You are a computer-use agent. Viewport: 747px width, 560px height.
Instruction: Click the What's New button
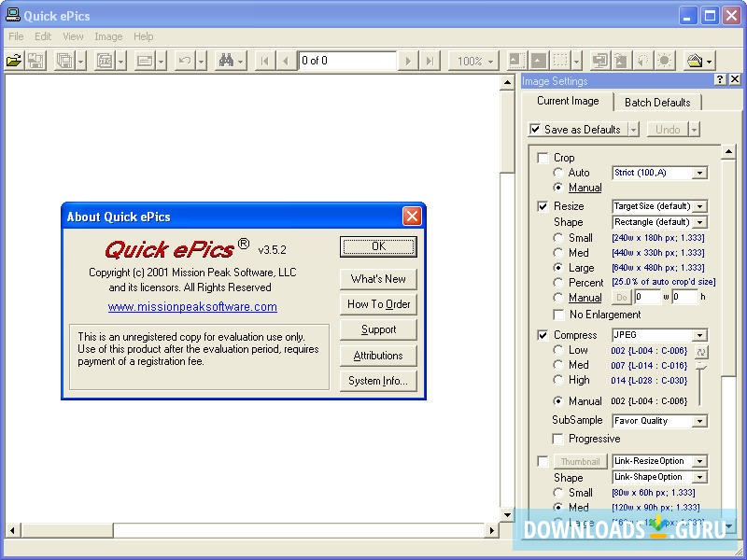[378, 279]
